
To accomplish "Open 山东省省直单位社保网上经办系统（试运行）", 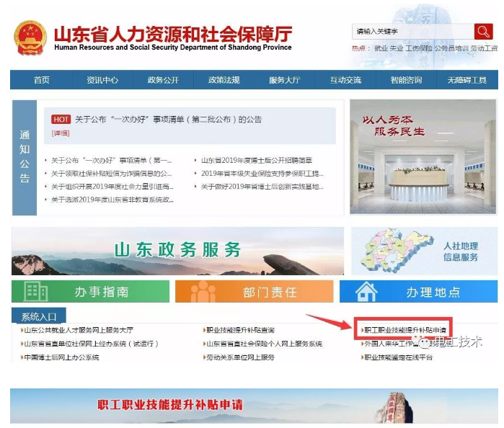I will click(x=92, y=344).
